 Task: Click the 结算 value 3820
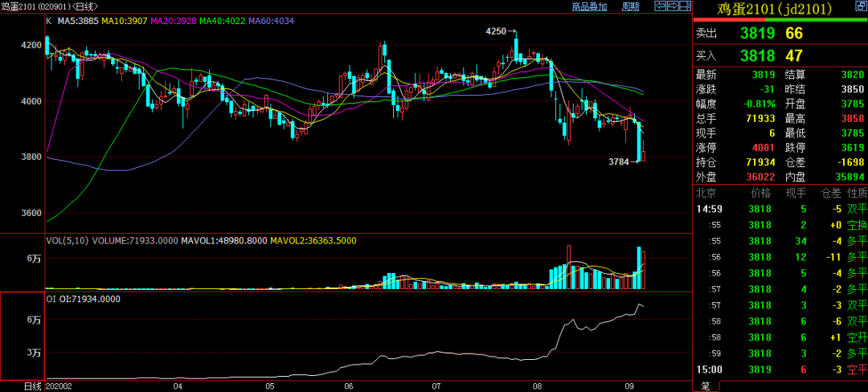point(853,75)
